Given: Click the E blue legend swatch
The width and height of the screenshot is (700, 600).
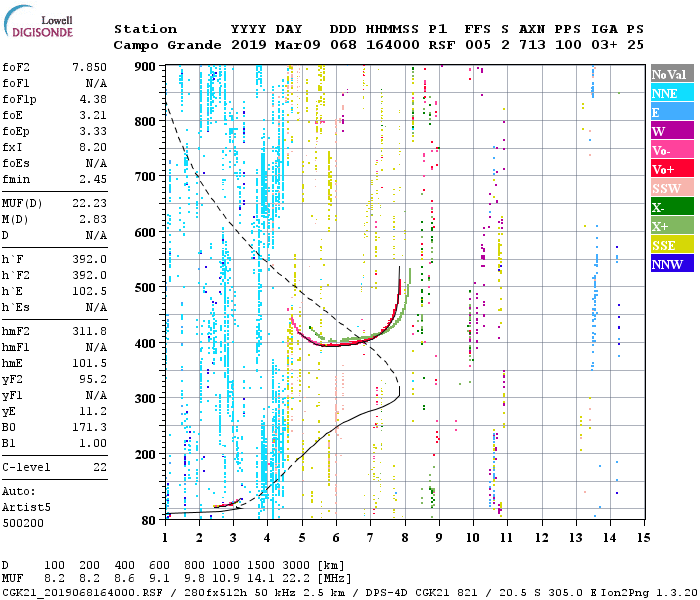Looking at the screenshot, I should [672, 111].
